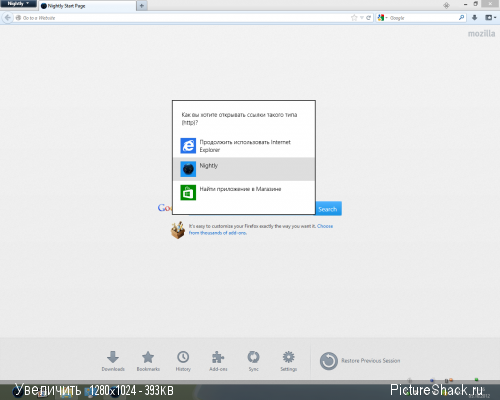Click the back navigation arrow
The height and width of the screenshot is (400, 500).
8,18
